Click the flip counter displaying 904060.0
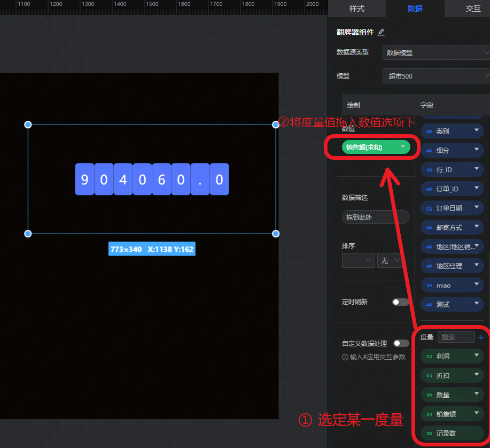This screenshot has width=490, height=448. [x=152, y=179]
